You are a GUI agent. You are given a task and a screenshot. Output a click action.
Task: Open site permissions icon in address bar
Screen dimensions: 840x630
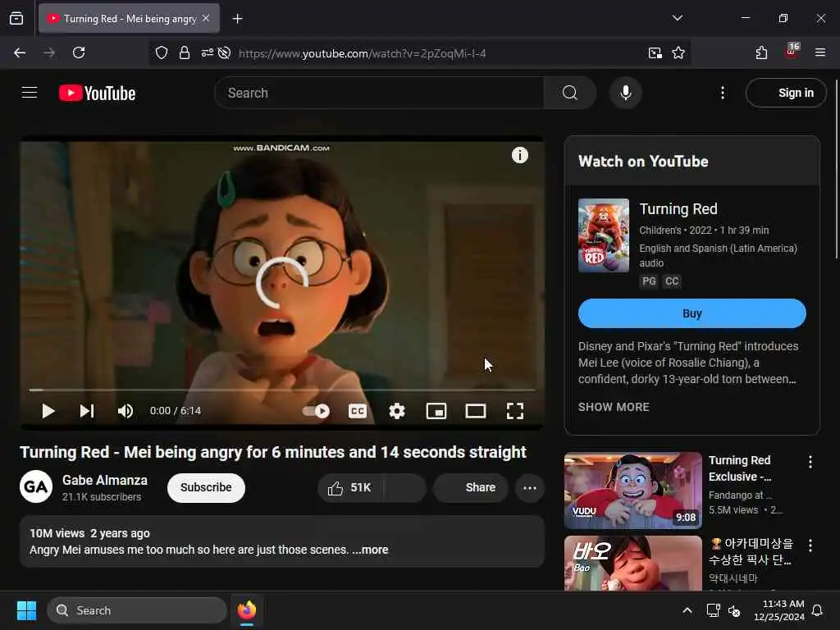[x=207, y=52]
